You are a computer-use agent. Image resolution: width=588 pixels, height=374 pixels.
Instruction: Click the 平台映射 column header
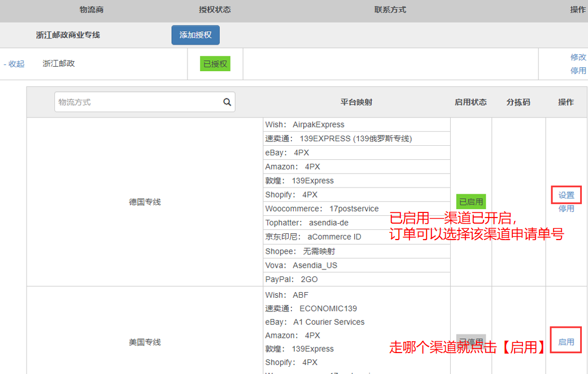pos(356,102)
